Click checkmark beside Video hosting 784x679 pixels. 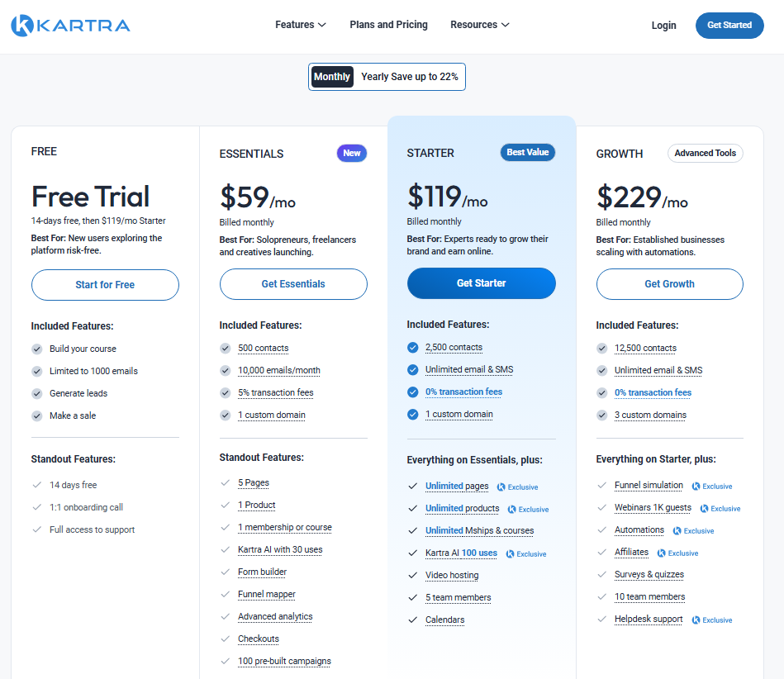coord(412,575)
